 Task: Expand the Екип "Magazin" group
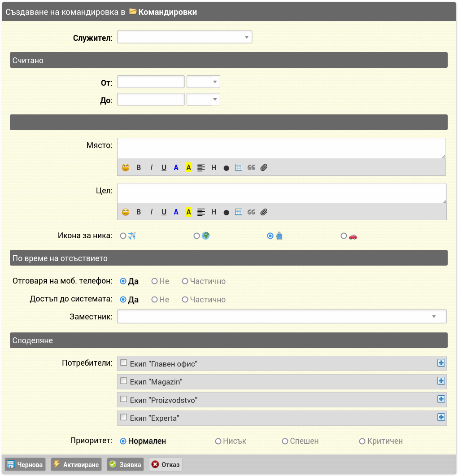pyautogui.click(x=441, y=381)
